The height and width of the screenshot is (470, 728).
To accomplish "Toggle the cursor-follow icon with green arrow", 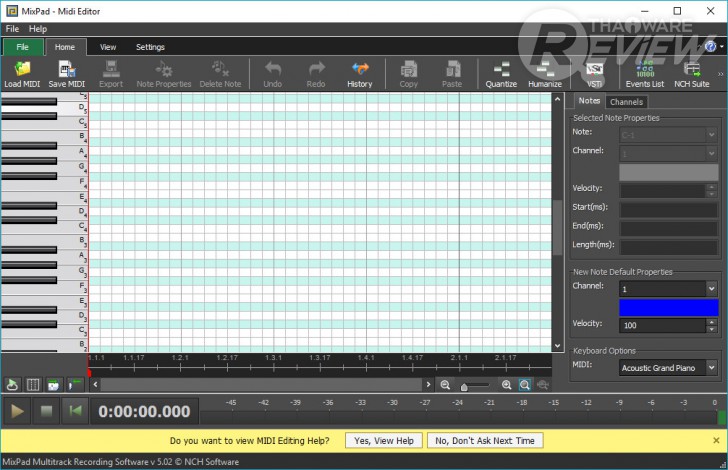I will click(x=74, y=385).
